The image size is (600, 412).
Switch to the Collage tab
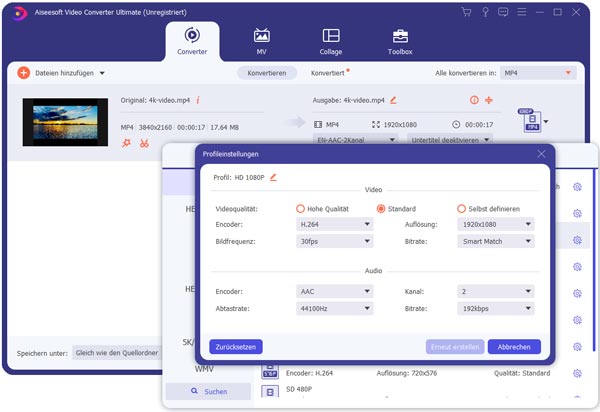(331, 40)
